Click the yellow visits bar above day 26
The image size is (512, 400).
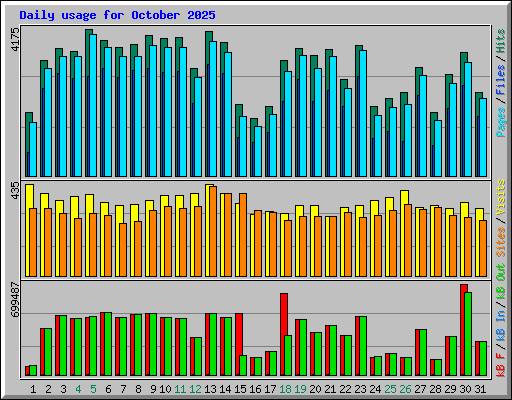click(402, 233)
